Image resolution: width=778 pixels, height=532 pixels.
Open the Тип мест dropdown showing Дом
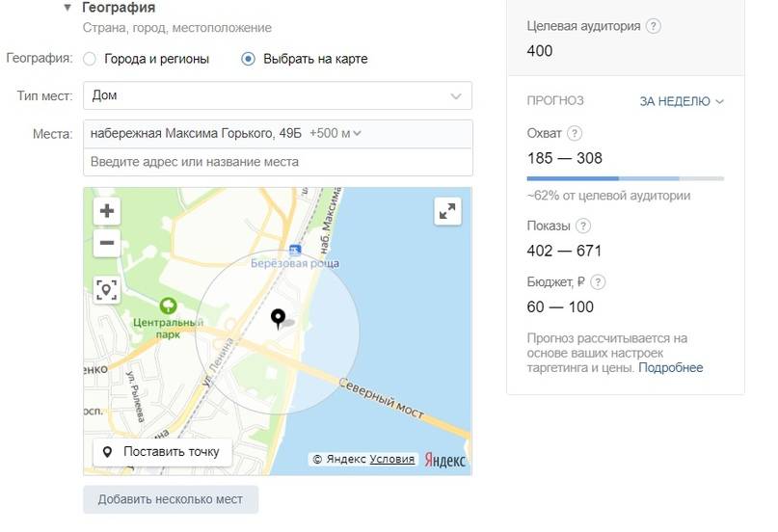[278, 96]
